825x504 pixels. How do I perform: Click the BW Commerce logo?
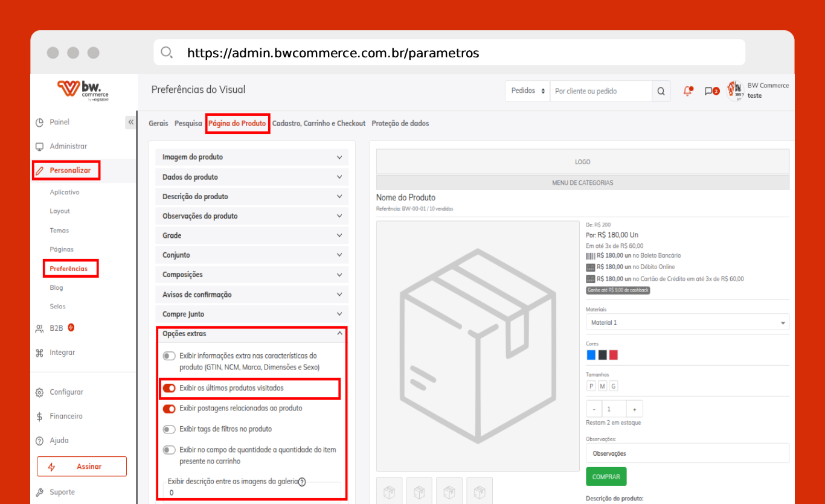(x=83, y=90)
